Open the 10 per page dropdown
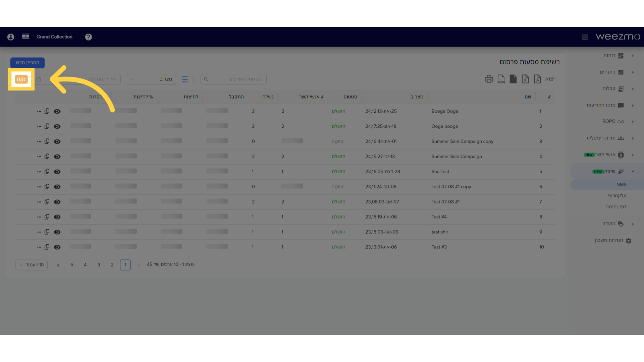Screen dimensions: 644x362 coord(32,265)
